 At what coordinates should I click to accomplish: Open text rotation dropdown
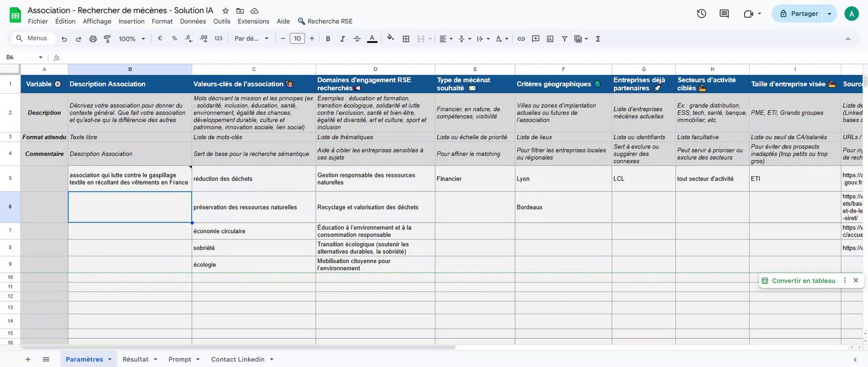pyautogui.click(x=502, y=39)
